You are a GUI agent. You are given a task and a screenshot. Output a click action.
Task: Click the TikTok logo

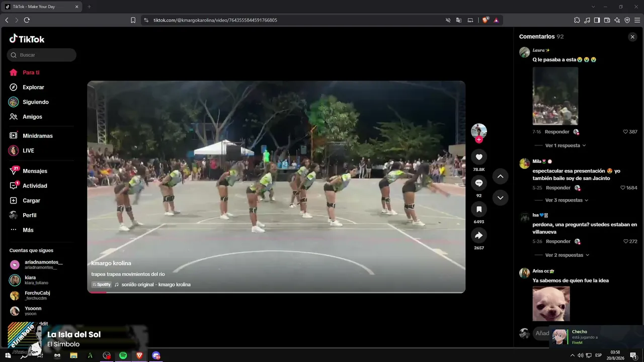click(27, 39)
